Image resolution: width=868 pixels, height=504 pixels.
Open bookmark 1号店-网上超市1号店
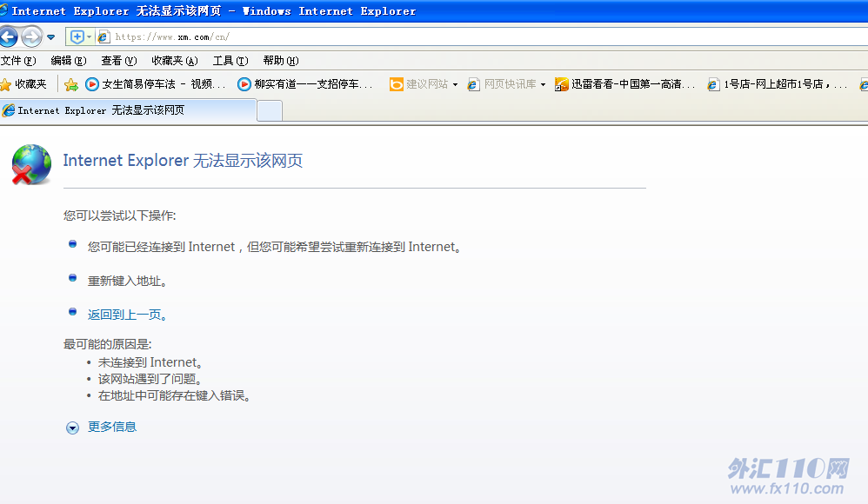pos(778,84)
